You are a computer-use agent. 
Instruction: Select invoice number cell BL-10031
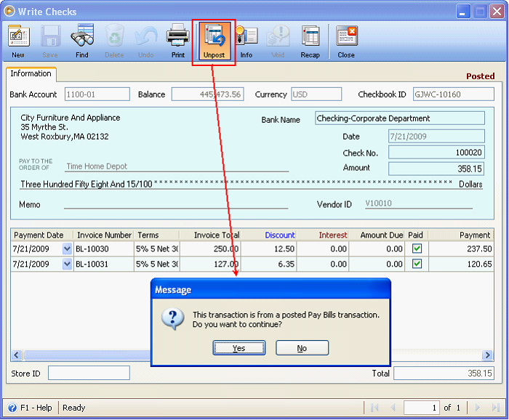tap(104, 264)
